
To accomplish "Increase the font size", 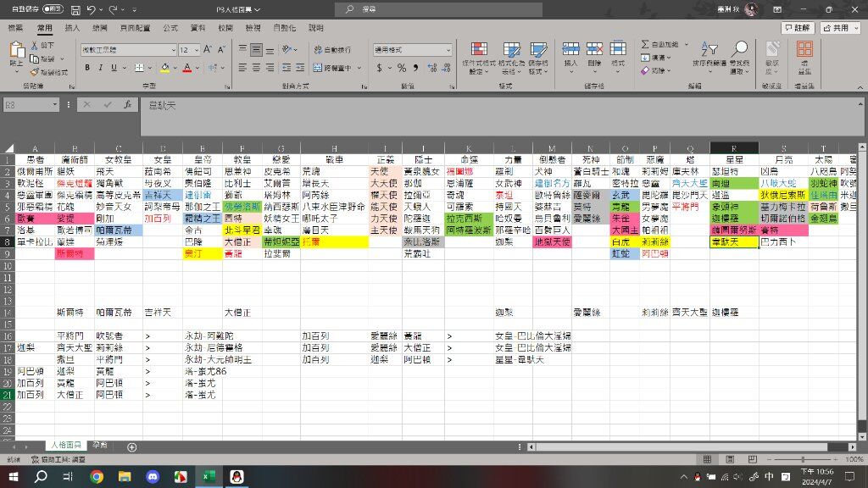I will (x=208, y=50).
